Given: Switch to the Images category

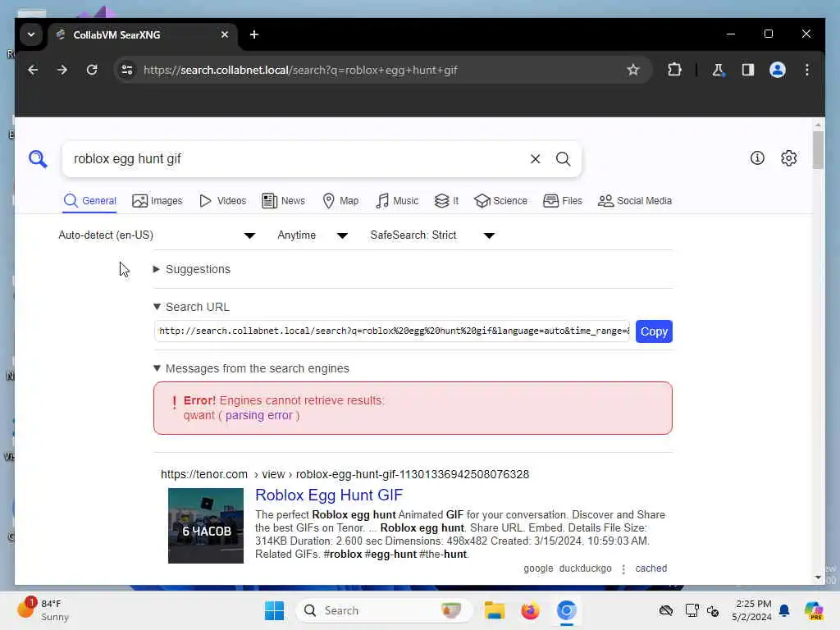Looking at the screenshot, I should pyautogui.click(x=157, y=201).
